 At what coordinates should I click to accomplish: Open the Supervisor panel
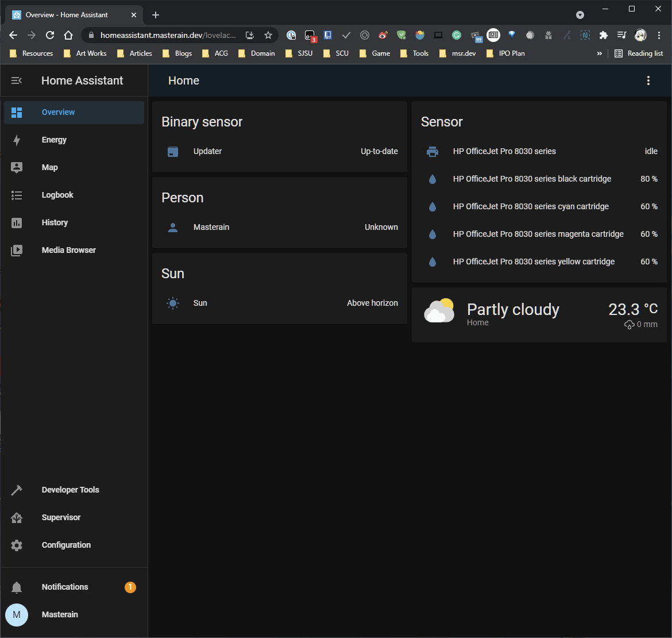pos(61,517)
